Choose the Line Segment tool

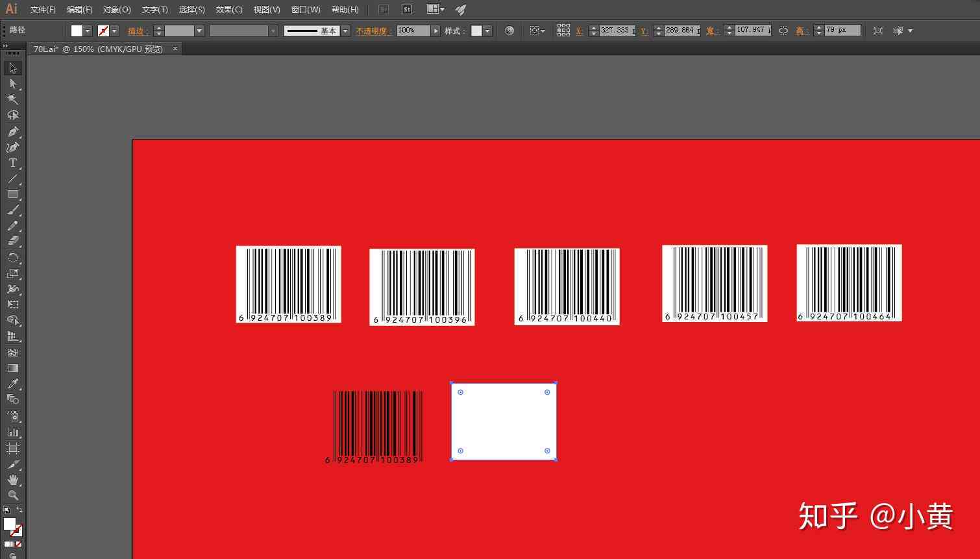click(12, 179)
